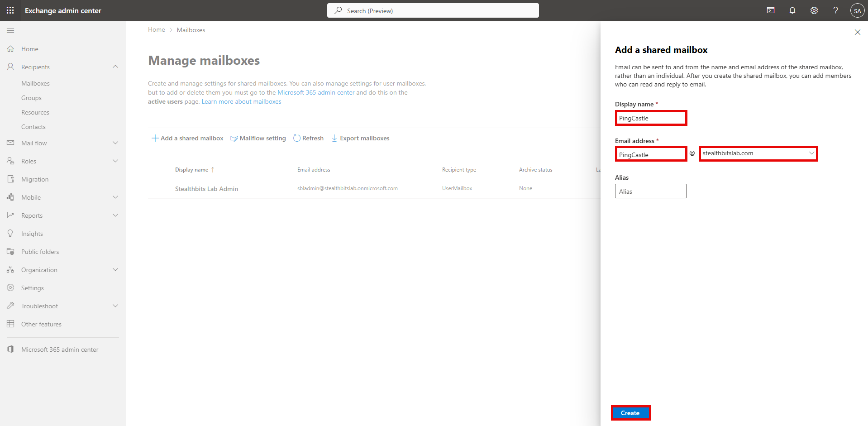Select Mailboxes under Recipients
This screenshot has height=426, width=868.
pyautogui.click(x=35, y=83)
